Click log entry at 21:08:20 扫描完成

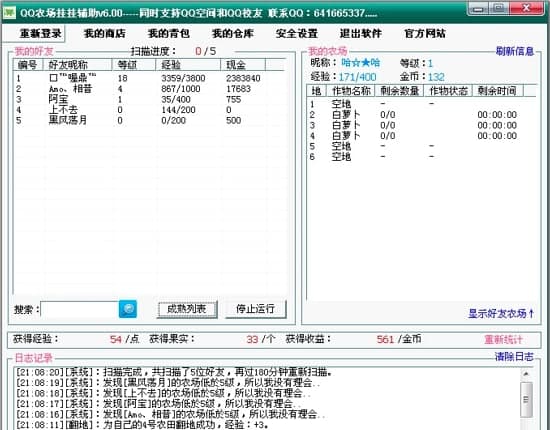[x=174, y=372]
